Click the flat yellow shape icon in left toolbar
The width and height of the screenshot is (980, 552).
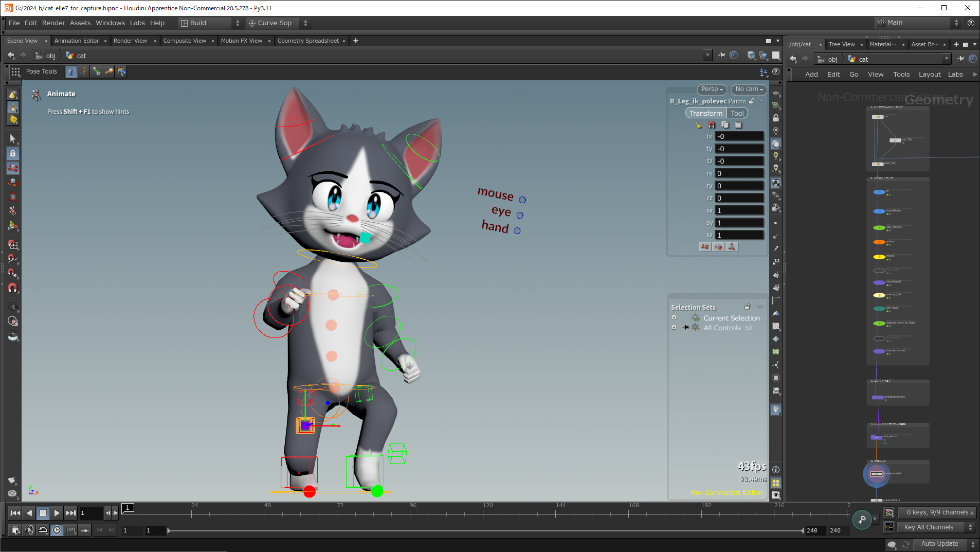[13, 120]
